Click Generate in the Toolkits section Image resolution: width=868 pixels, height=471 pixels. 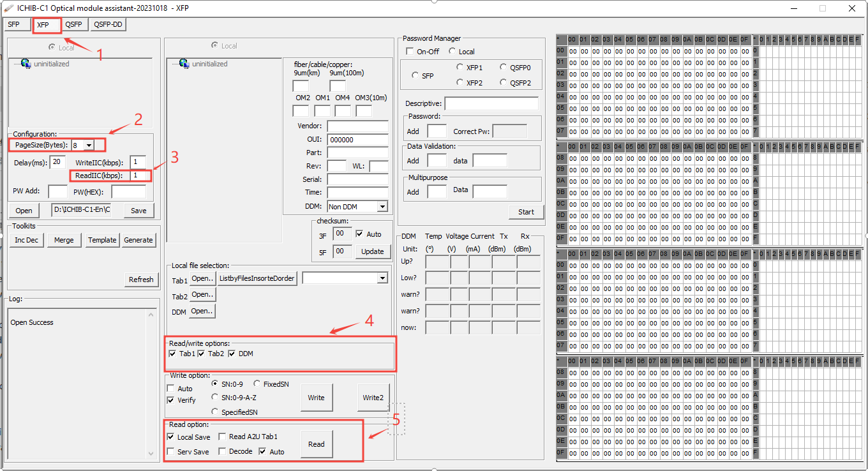click(x=139, y=240)
